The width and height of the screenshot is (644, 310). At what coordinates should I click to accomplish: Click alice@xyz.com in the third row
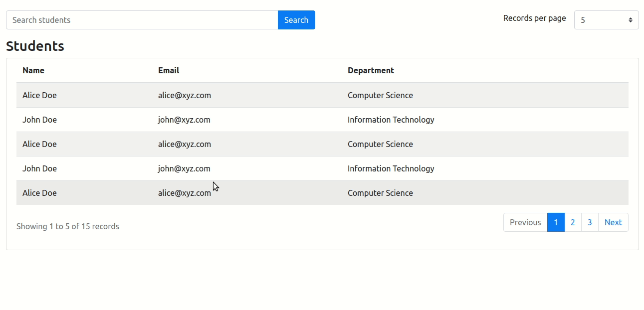point(184,144)
